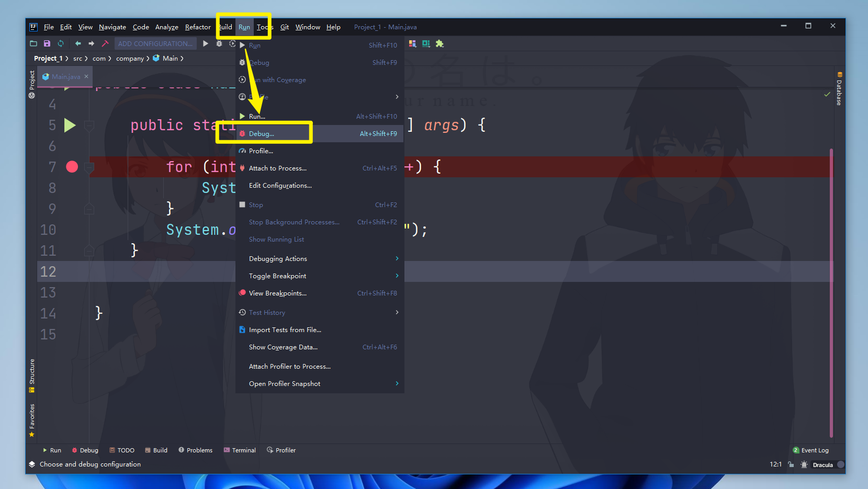Select Run... with Alt+Shift+F10 shortcut
This screenshot has width=868, height=489.
click(320, 116)
